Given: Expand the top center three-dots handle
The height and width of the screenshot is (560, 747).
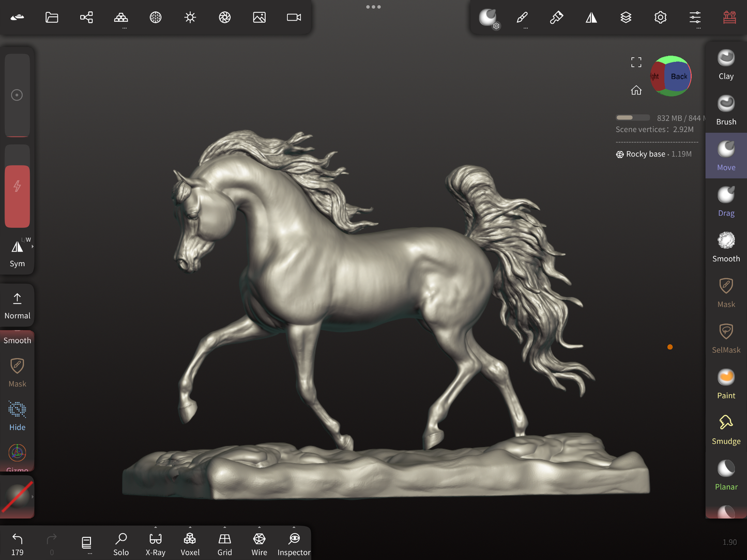Looking at the screenshot, I should pos(373,7).
